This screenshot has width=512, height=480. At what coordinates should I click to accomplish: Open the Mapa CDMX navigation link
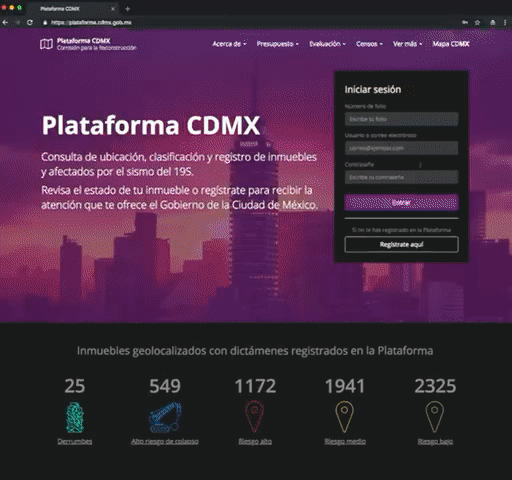[x=451, y=44]
